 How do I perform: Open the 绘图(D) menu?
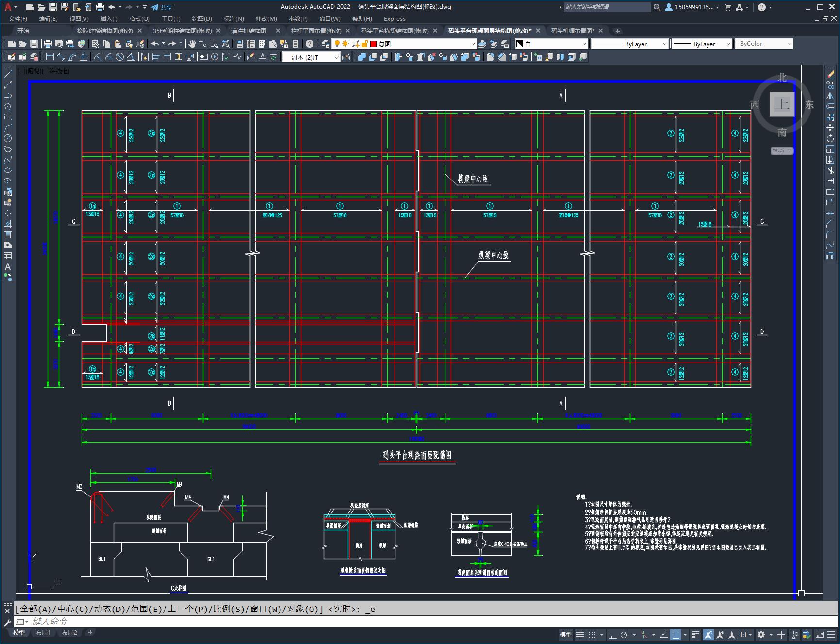tap(201, 18)
